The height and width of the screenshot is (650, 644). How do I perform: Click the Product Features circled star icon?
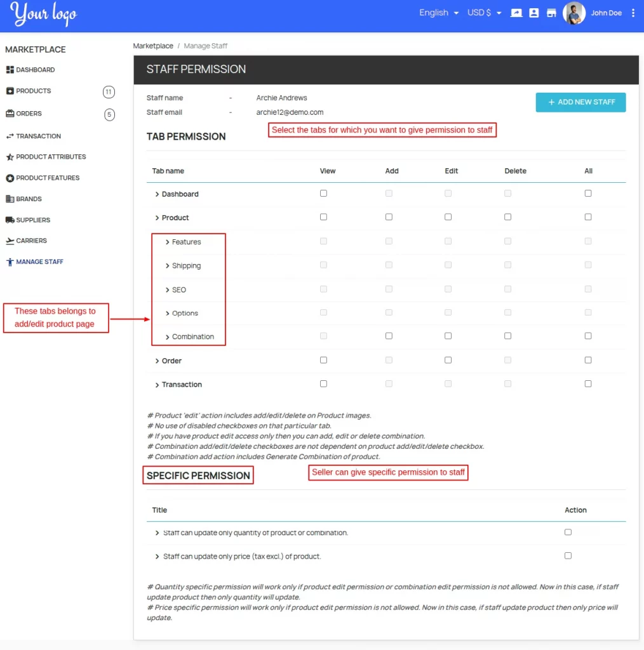(10, 178)
